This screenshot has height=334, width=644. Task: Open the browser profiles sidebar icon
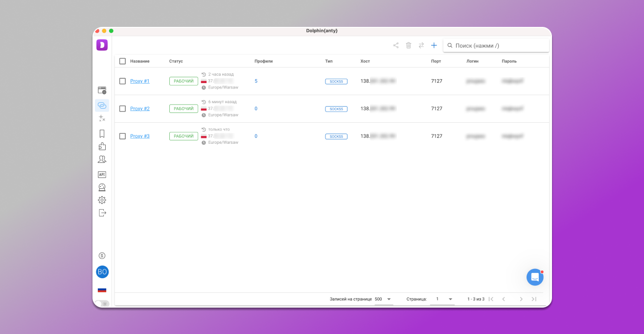click(x=102, y=90)
